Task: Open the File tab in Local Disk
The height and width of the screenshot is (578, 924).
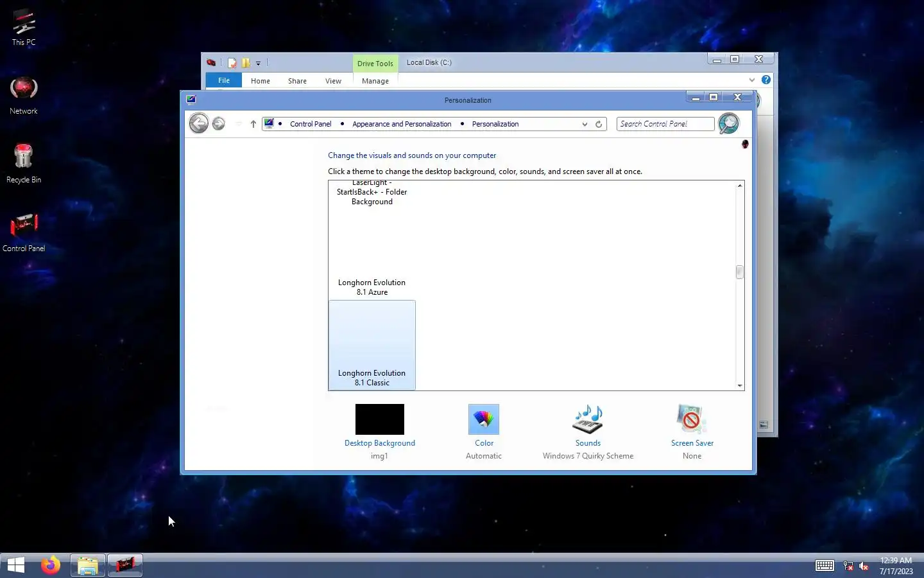Action: point(224,80)
